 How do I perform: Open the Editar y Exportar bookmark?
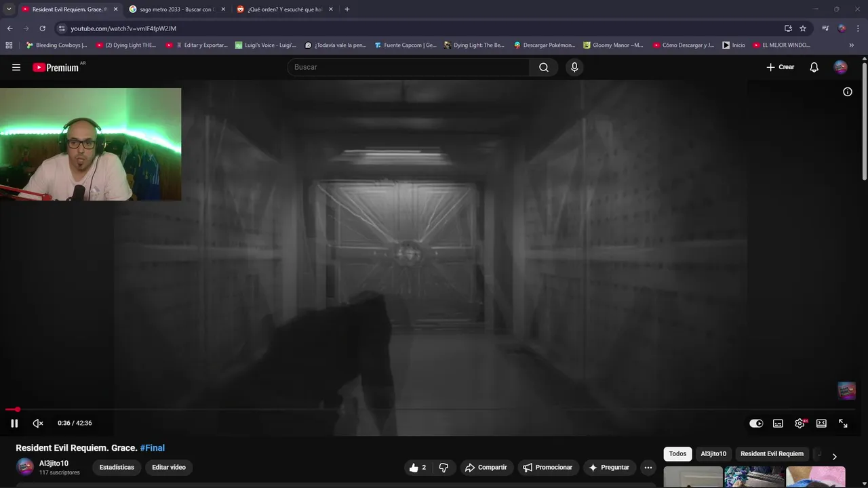pos(197,45)
